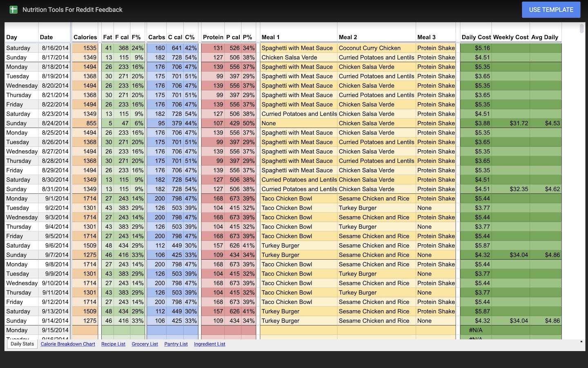Click the date cell 8/20/2014

54,85
